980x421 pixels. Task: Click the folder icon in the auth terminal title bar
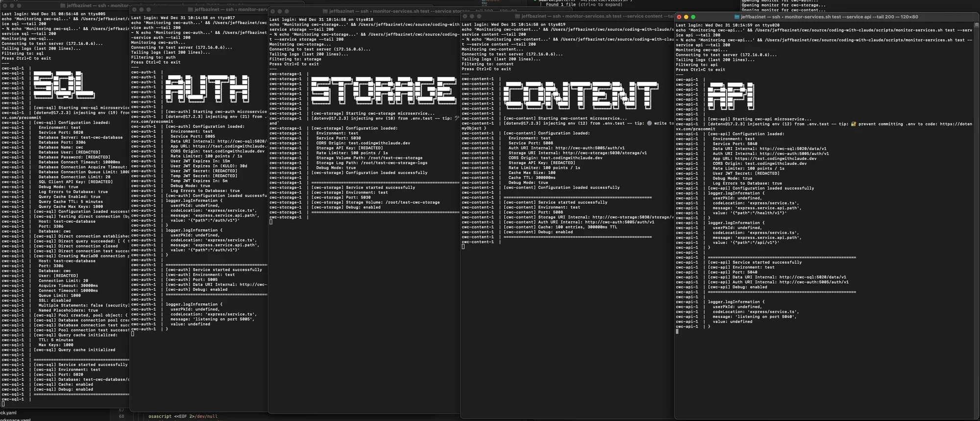click(191, 10)
